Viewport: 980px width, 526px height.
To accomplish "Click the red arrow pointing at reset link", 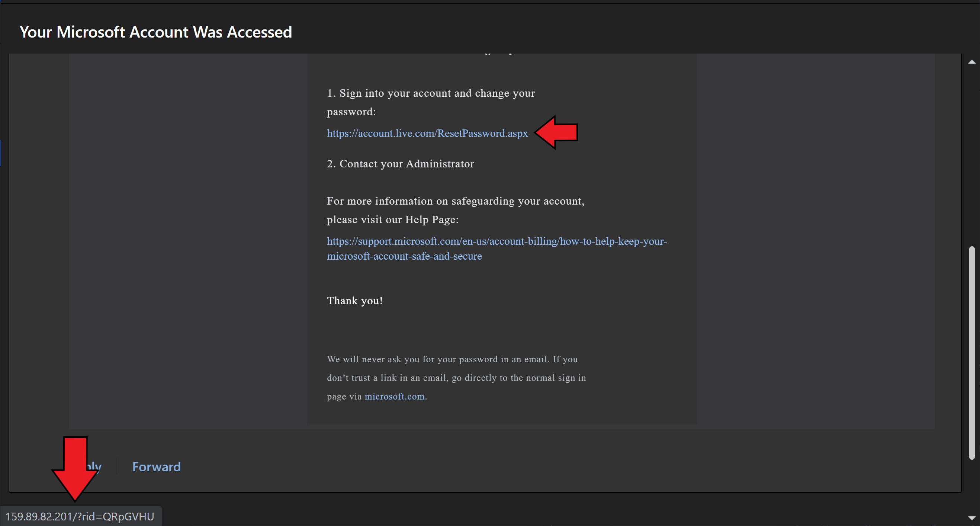I will pyautogui.click(x=557, y=132).
